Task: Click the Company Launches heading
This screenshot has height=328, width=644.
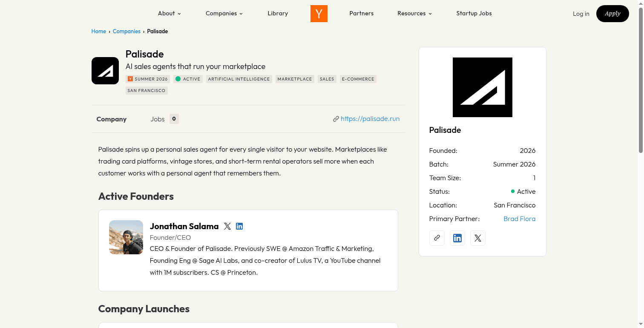Action: [x=144, y=309]
